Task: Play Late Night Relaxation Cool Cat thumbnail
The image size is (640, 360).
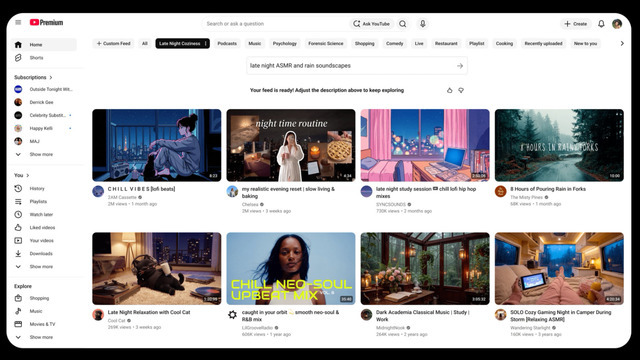Action: tap(157, 269)
